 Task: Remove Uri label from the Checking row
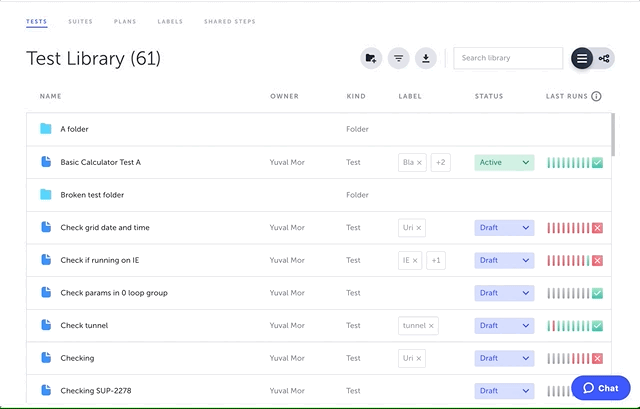point(418,358)
